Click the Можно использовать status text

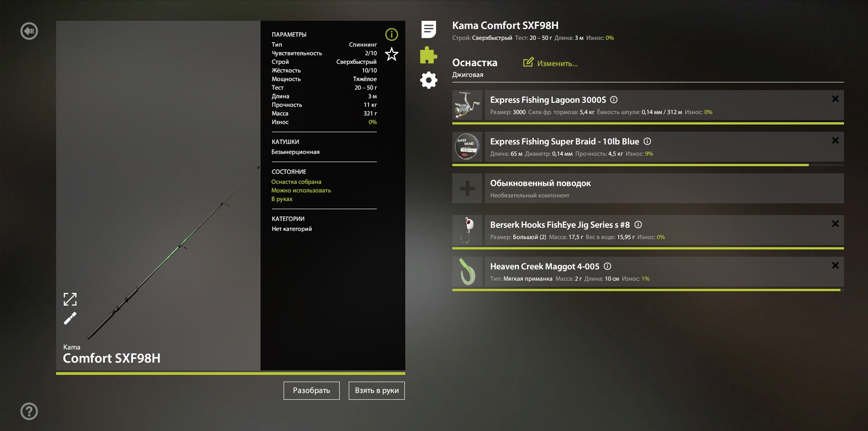pyautogui.click(x=301, y=191)
